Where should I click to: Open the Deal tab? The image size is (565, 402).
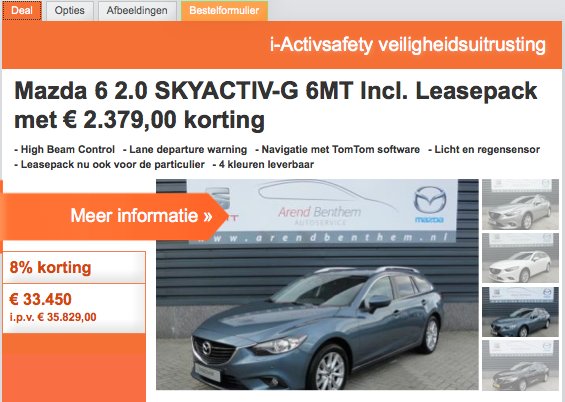(x=22, y=10)
